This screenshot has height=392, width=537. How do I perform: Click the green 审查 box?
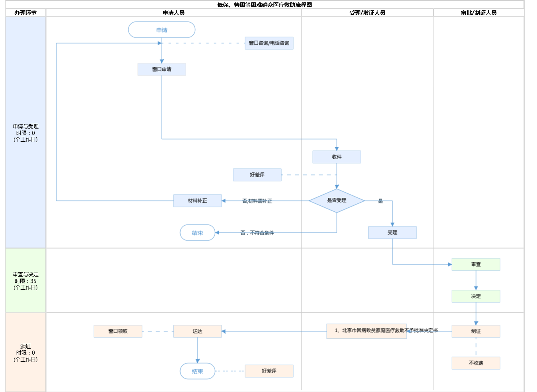pyautogui.click(x=476, y=264)
